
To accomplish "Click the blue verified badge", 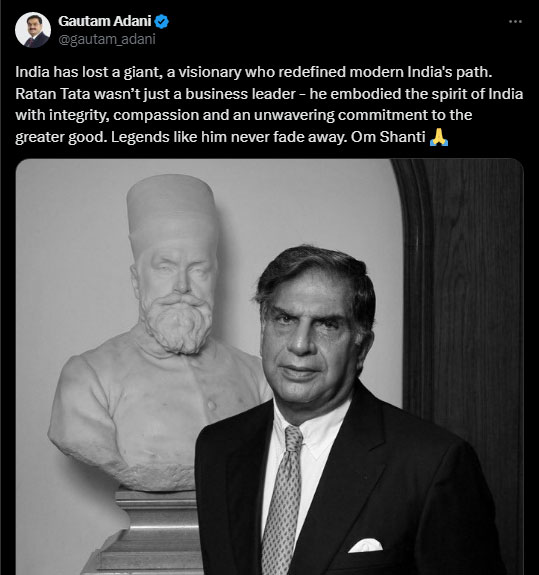I will coord(161,22).
